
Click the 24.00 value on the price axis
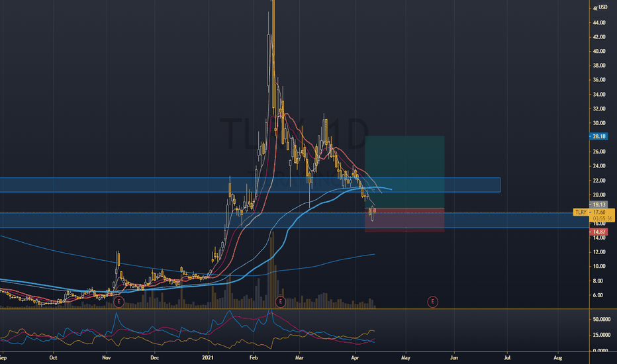[599, 166]
